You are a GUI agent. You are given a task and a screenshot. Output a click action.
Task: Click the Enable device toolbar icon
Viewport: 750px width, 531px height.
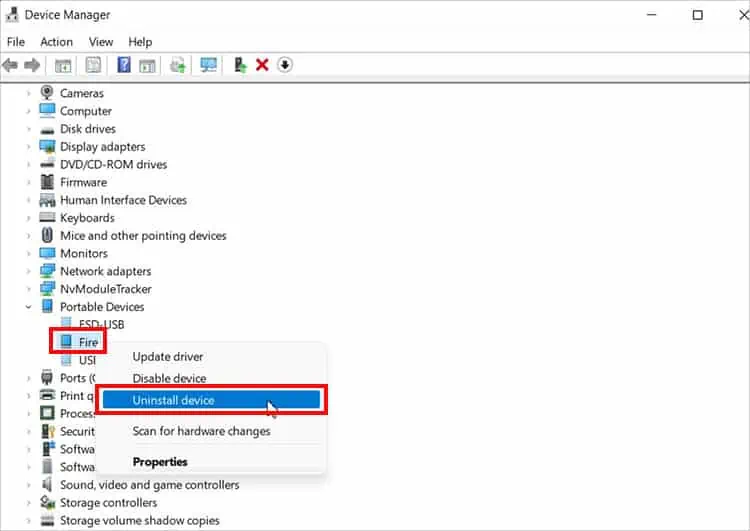pyautogui.click(x=240, y=65)
